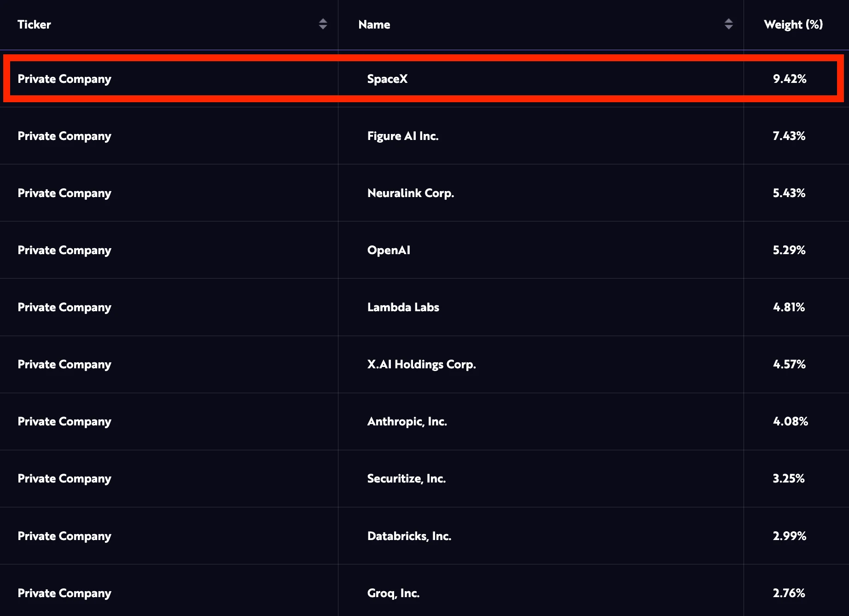Click the Weight (%) column header
This screenshot has width=849, height=616.
click(x=793, y=24)
